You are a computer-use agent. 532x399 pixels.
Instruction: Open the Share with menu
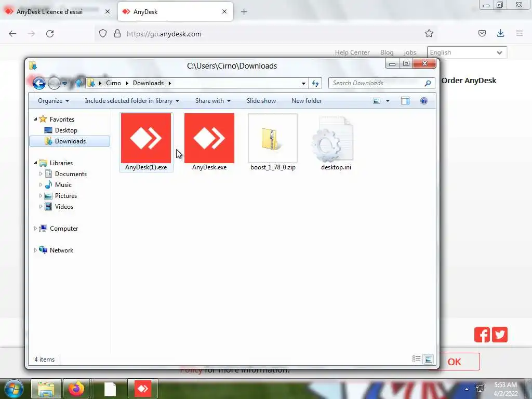[212, 101]
